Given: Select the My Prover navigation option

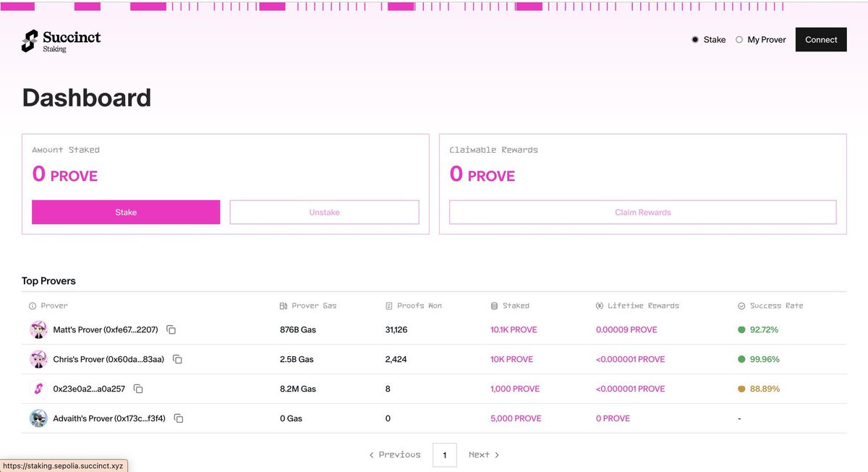Looking at the screenshot, I should pyautogui.click(x=761, y=40).
